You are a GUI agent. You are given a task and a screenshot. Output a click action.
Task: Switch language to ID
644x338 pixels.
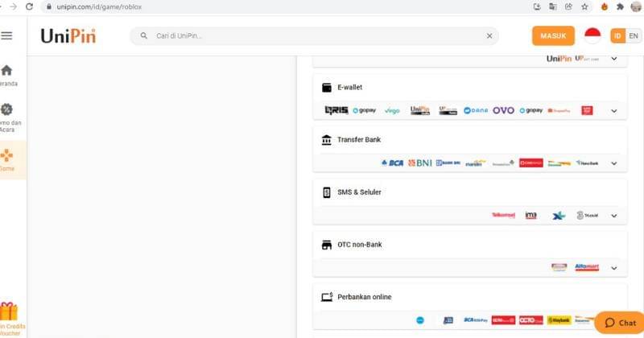tap(617, 36)
